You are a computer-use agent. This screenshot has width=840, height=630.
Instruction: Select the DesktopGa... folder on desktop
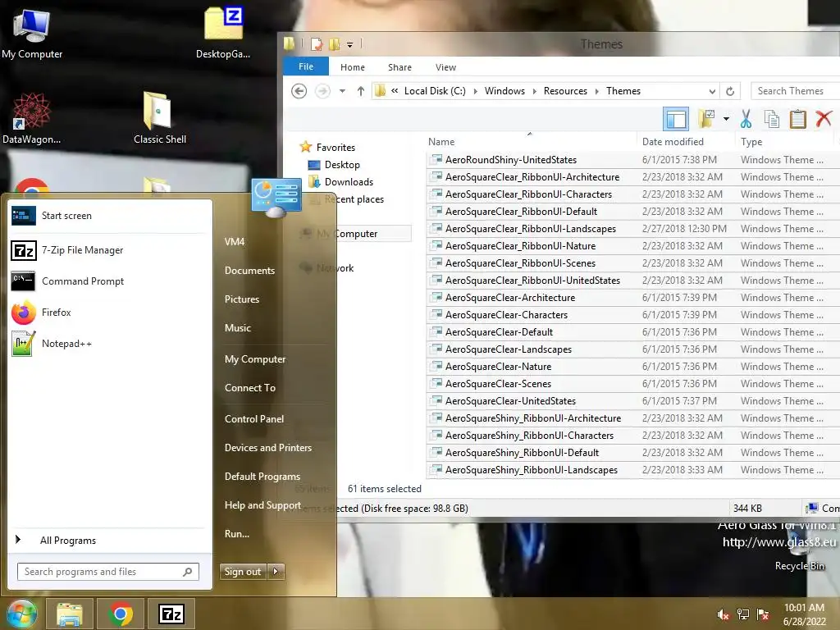223,33
